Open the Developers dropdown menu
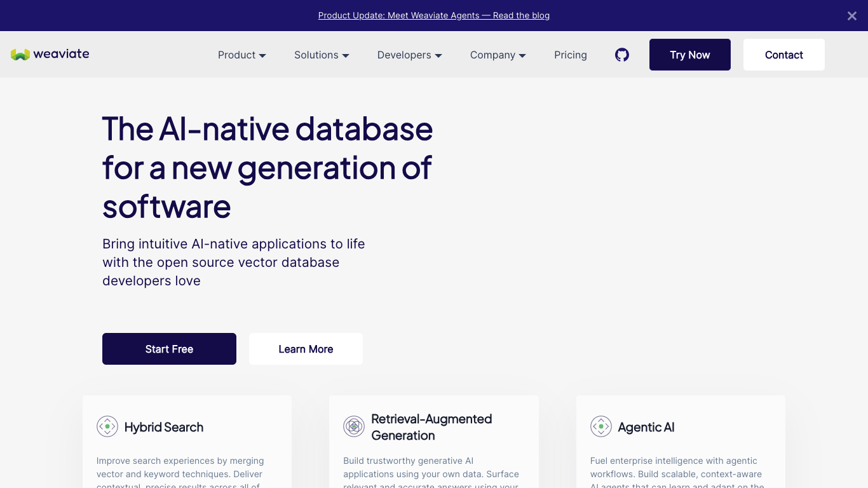The width and height of the screenshot is (868, 488). 409,55
